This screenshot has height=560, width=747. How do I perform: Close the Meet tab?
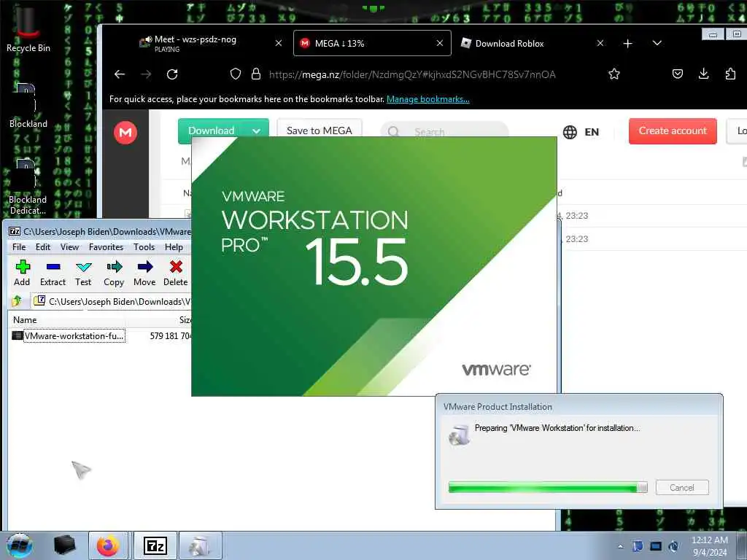tap(279, 43)
